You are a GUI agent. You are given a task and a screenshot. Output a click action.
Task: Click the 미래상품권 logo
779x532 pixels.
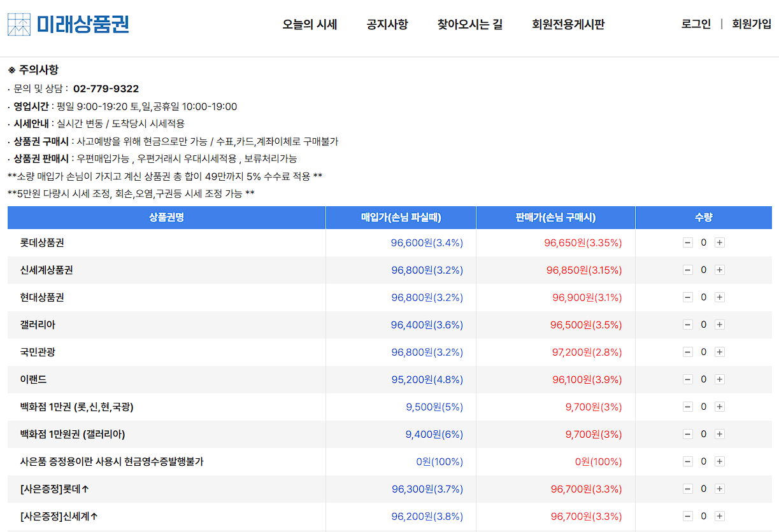68,24
